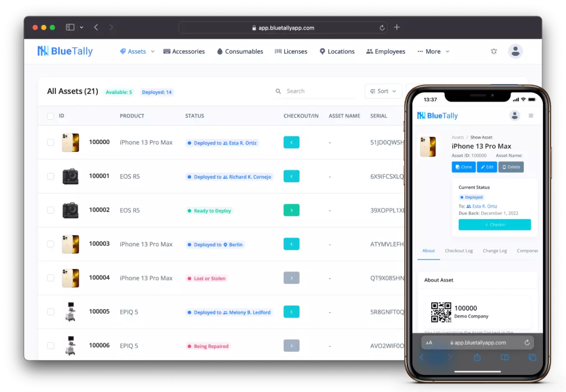
Task: Click the search magnifier icon in assets table
Action: (278, 91)
